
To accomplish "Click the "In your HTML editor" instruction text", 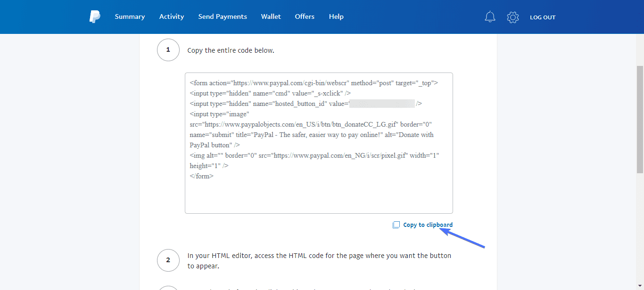I will (x=319, y=261).
